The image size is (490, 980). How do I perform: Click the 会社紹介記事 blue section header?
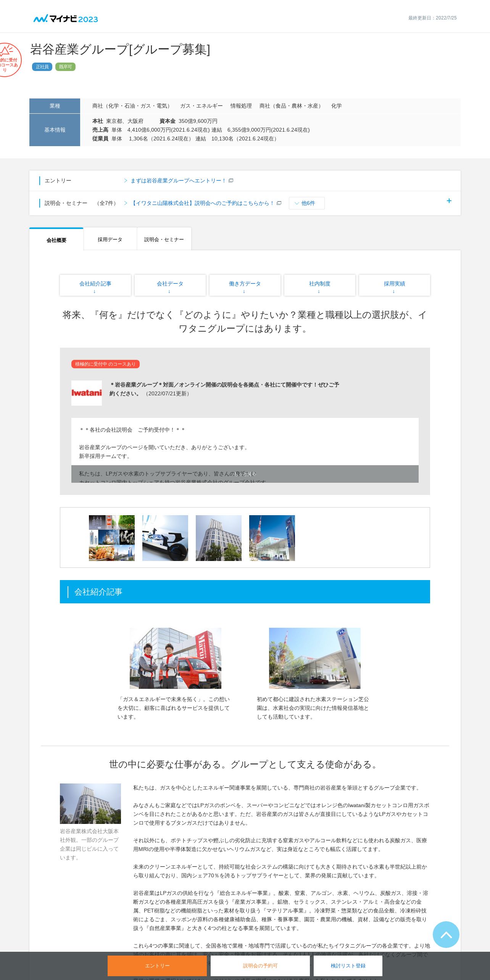(245, 592)
